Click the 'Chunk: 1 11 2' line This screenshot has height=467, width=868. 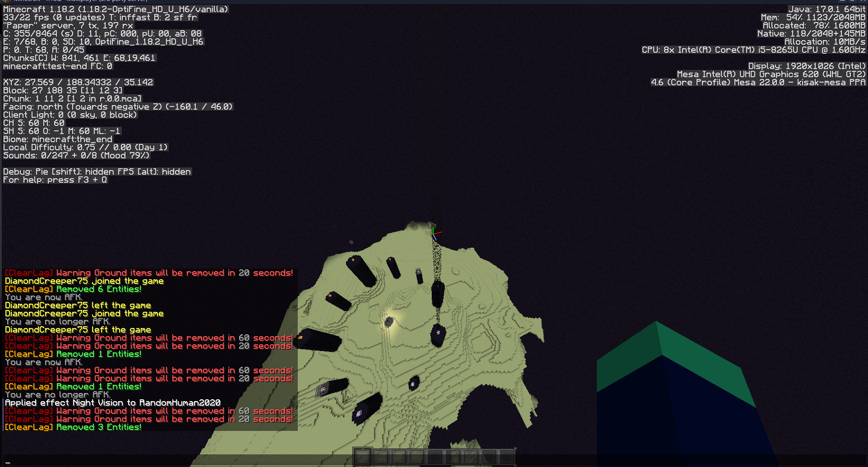72,98
